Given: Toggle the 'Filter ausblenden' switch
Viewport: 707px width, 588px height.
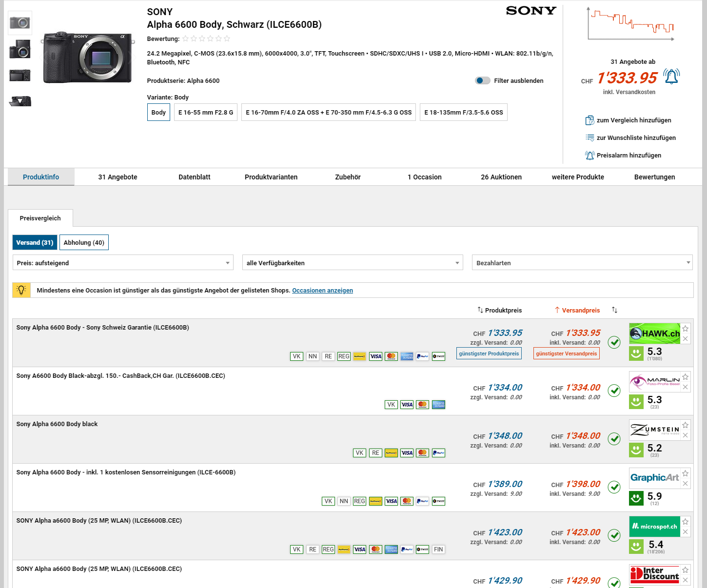Looking at the screenshot, I should point(483,81).
